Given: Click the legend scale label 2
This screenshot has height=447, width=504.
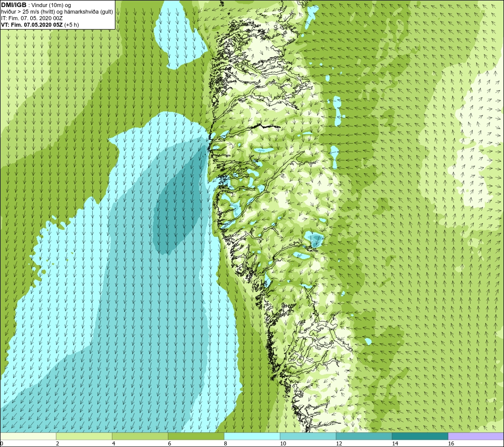Looking at the screenshot, I should [x=57, y=443].
